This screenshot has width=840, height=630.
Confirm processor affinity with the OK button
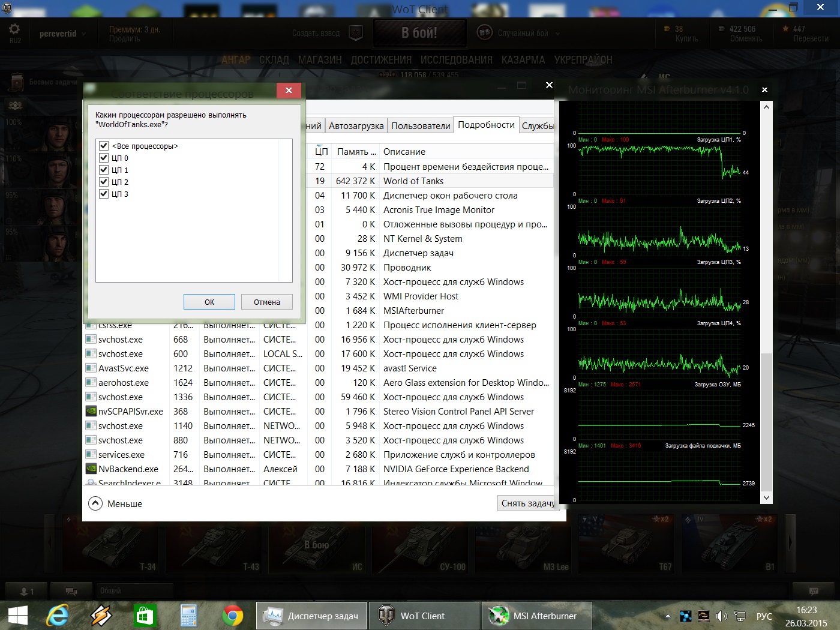tap(209, 302)
